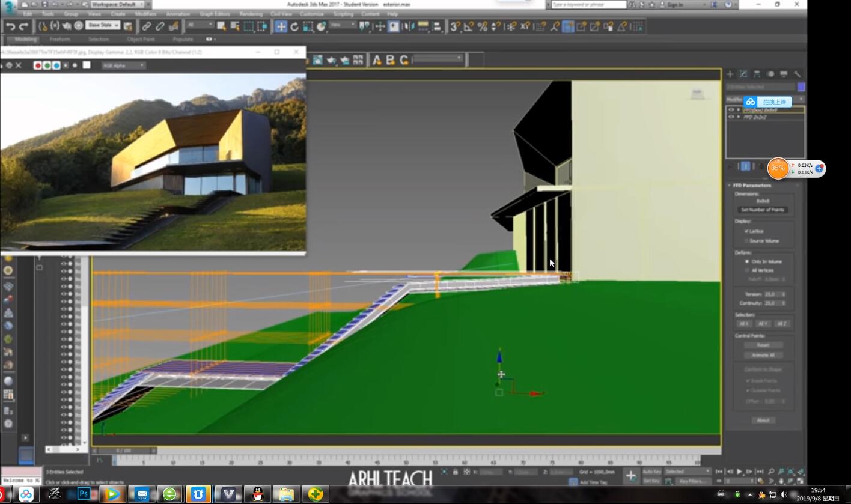Activate the Select and Rotate tool
Image resolution: width=851 pixels, height=504 pixels.
click(x=294, y=26)
